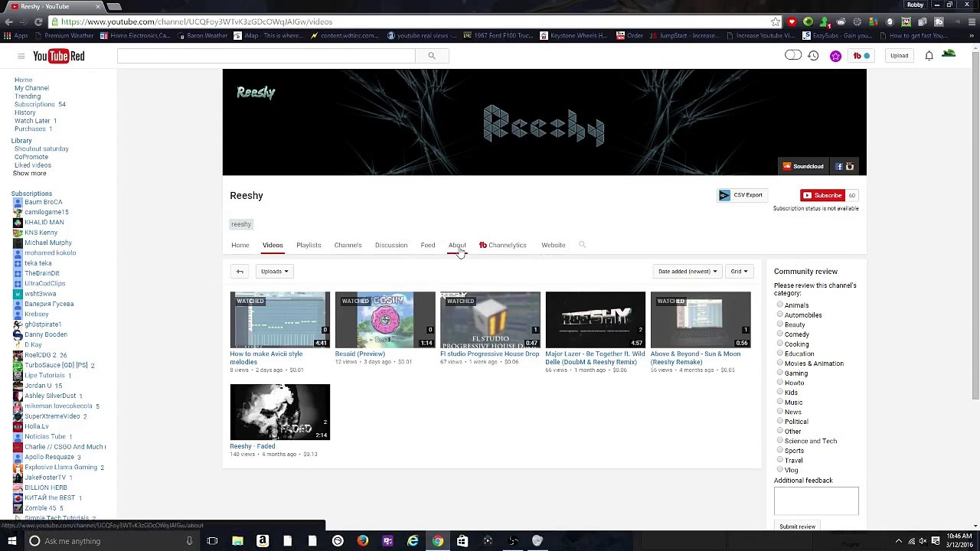
Task: Switch to the Channels tab
Action: tap(348, 245)
